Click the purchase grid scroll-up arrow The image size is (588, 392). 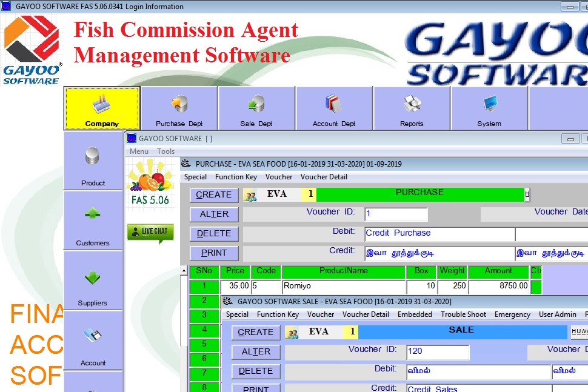tap(184, 270)
